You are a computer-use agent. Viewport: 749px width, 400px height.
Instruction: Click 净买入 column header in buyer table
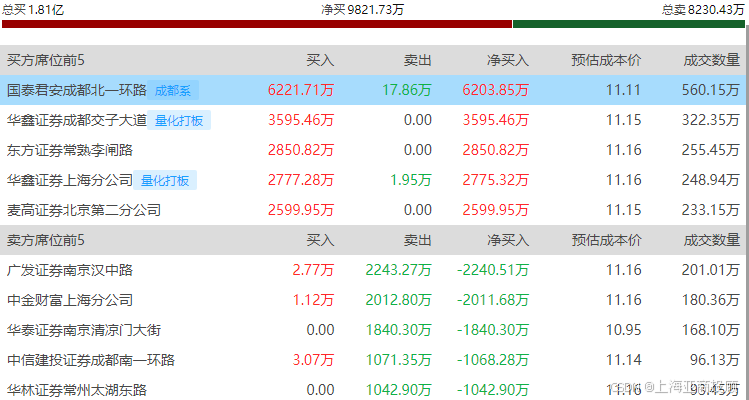point(508,60)
